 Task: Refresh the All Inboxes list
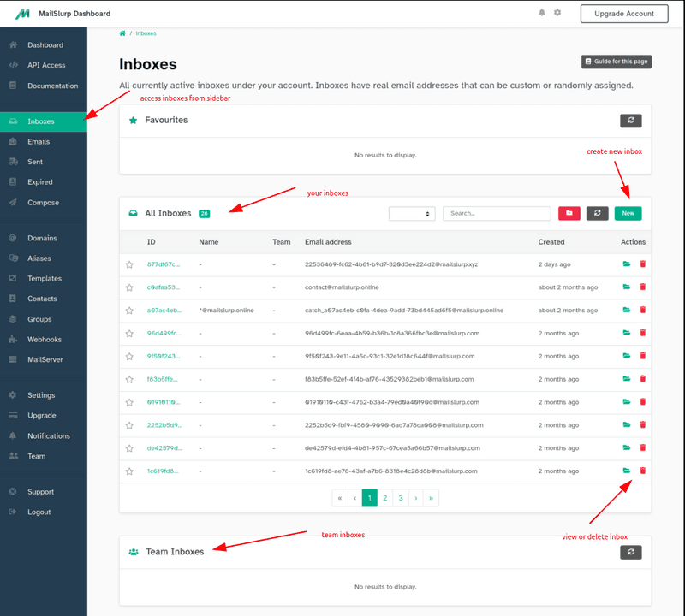[598, 213]
